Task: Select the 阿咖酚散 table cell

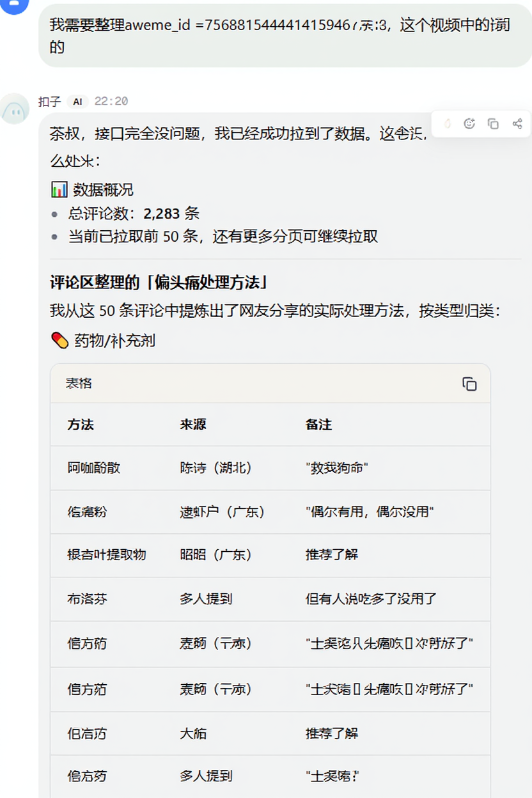Action: point(93,468)
